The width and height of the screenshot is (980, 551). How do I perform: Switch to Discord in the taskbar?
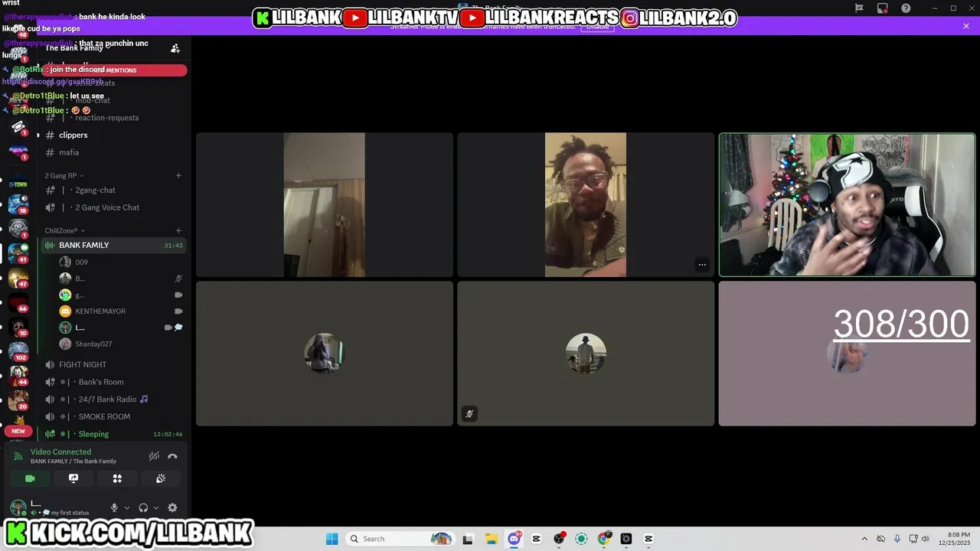[x=514, y=539]
